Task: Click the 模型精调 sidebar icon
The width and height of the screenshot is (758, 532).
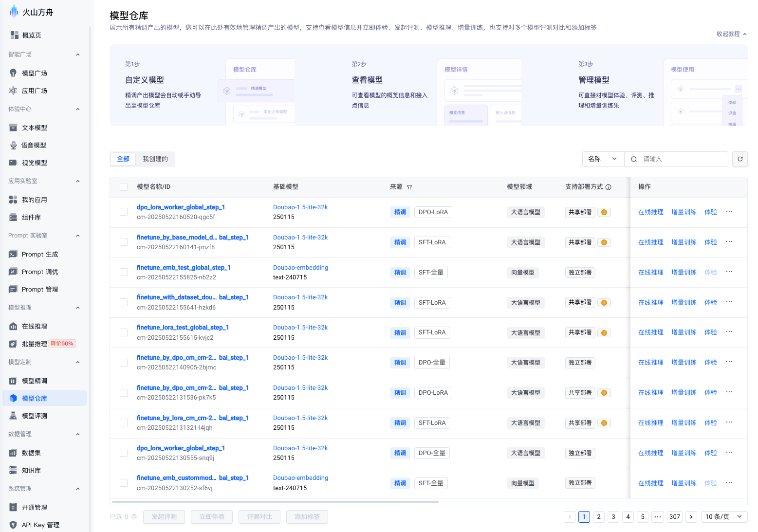Action: tap(13, 381)
